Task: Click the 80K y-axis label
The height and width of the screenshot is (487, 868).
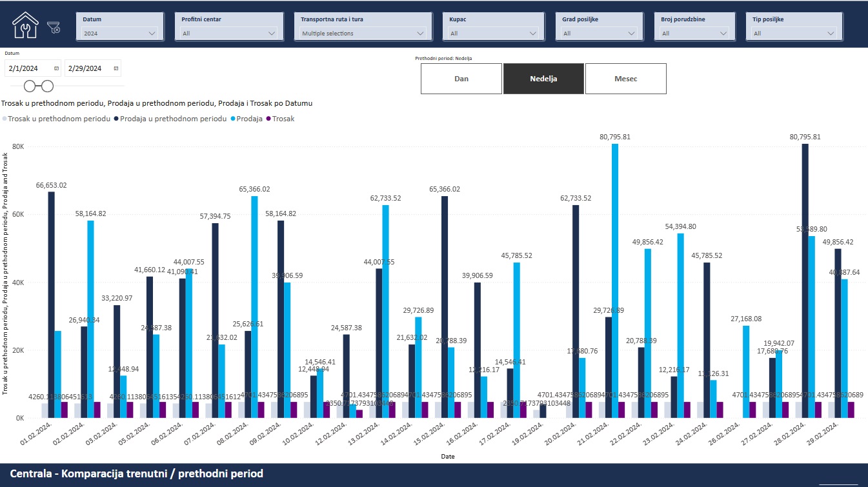Action: click(x=19, y=146)
